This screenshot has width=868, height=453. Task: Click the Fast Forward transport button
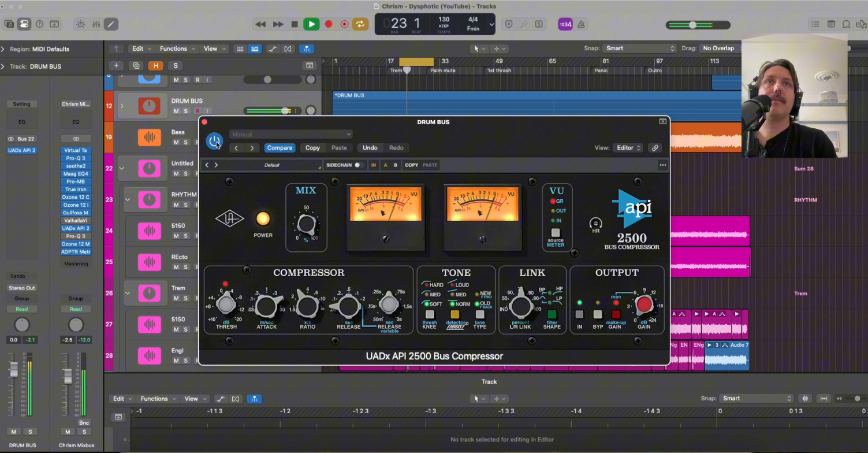click(278, 24)
